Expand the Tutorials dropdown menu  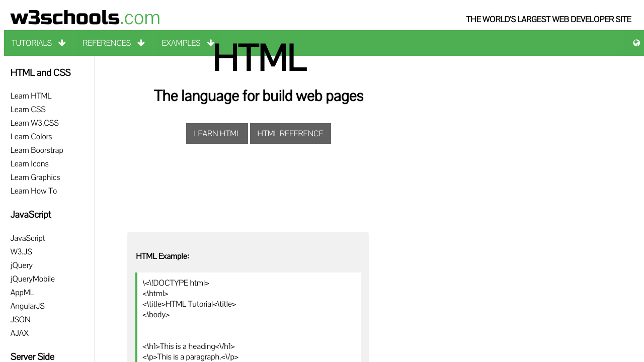point(39,43)
